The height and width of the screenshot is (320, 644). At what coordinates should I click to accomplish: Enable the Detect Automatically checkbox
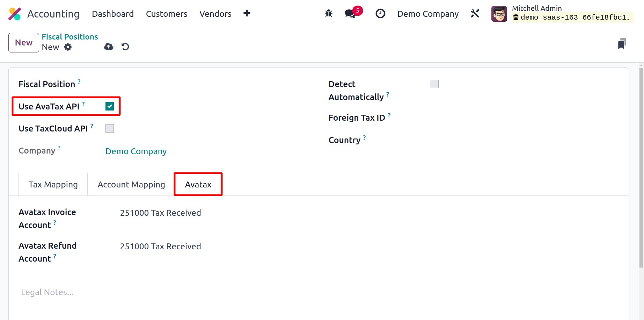pos(434,84)
